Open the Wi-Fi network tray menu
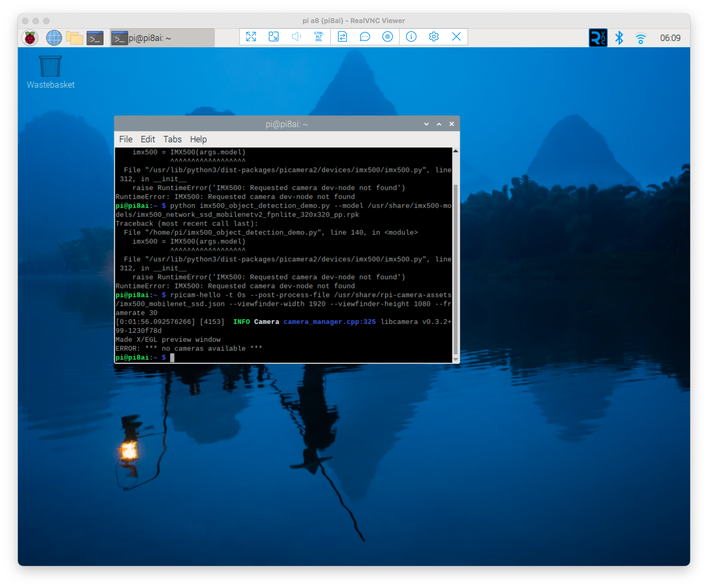The width and height of the screenshot is (708, 588). [x=640, y=38]
